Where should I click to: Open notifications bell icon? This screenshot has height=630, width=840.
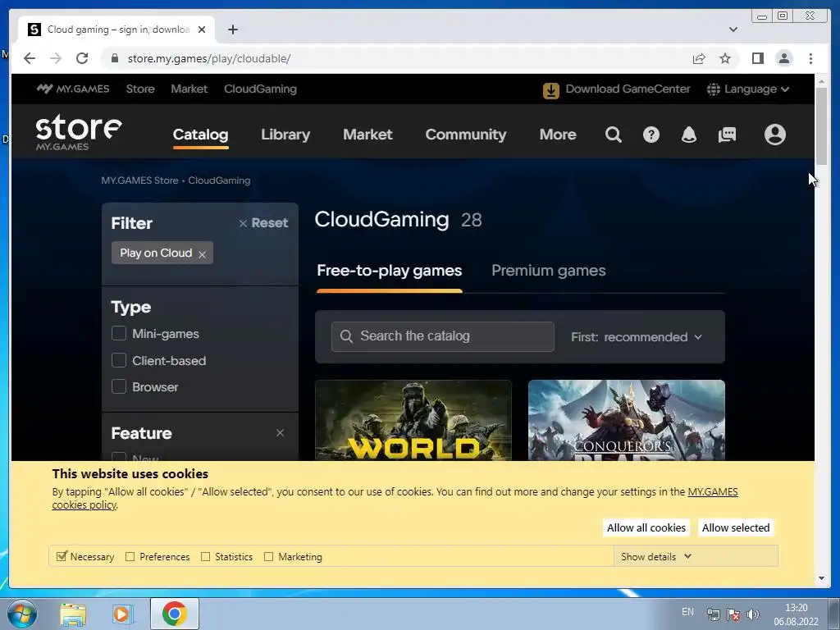689,135
